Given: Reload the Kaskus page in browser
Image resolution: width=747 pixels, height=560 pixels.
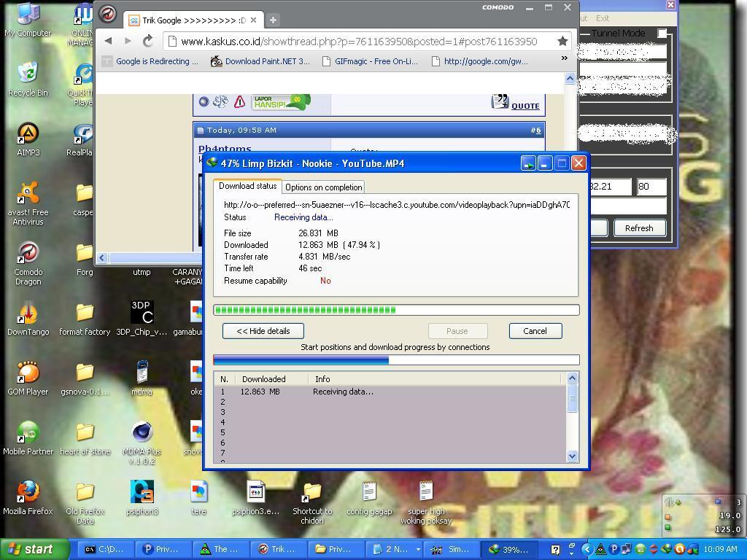Looking at the screenshot, I should click(x=148, y=41).
